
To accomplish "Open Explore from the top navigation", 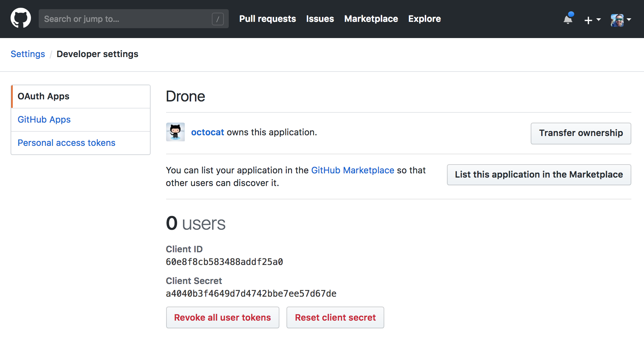I will click(424, 19).
